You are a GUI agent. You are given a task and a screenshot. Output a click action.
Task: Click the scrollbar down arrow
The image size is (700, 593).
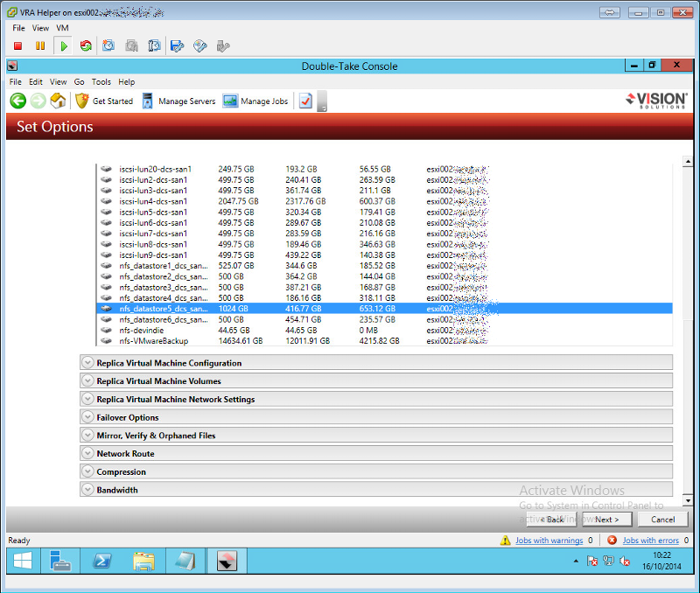[688, 500]
